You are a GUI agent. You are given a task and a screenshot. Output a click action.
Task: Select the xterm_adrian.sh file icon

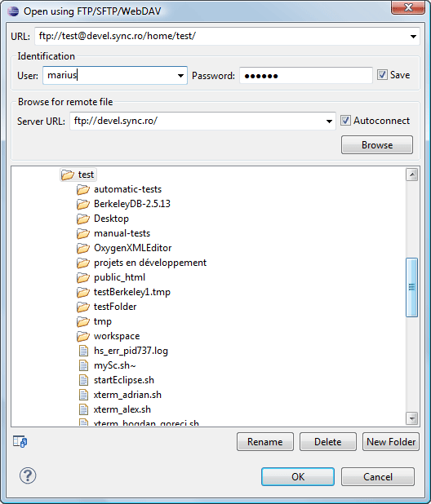click(x=83, y=395)
